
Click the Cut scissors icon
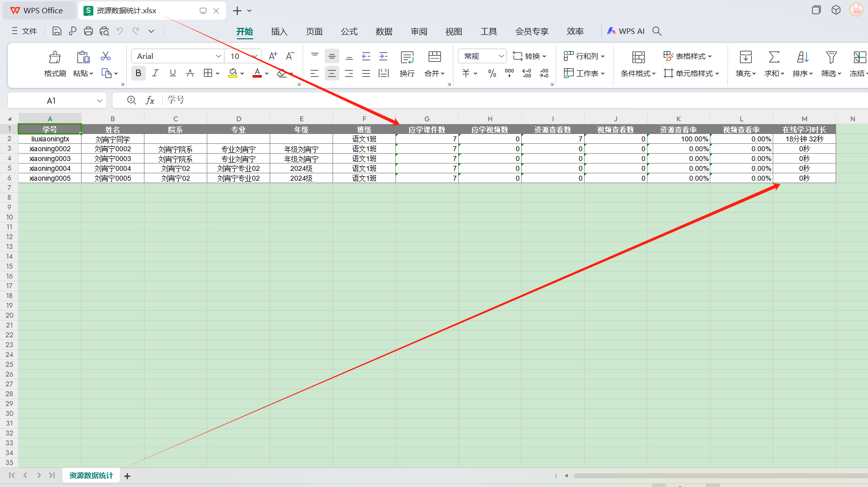pos(106,56)
